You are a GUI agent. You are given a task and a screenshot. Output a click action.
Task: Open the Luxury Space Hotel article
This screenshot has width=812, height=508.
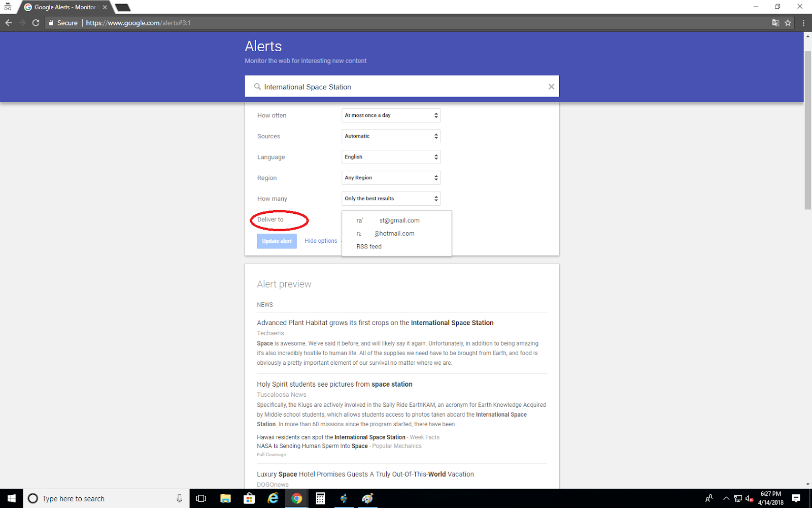coord(365,474)
